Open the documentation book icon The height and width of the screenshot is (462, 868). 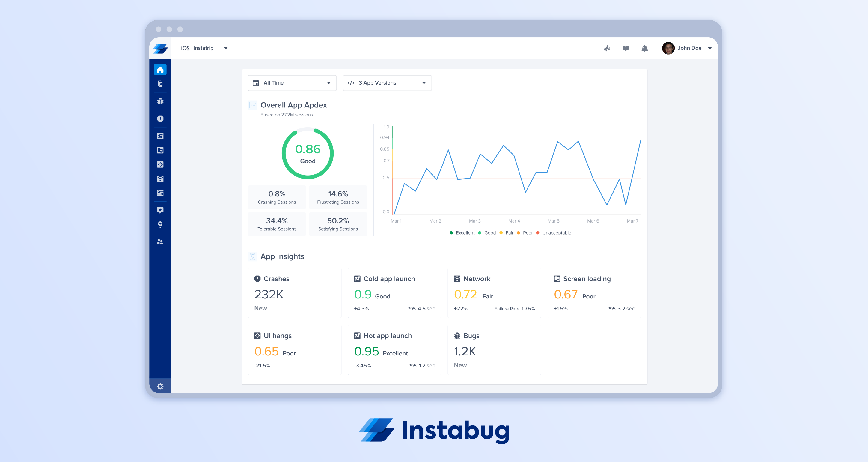pyautogui.click(x=626, y=48)
